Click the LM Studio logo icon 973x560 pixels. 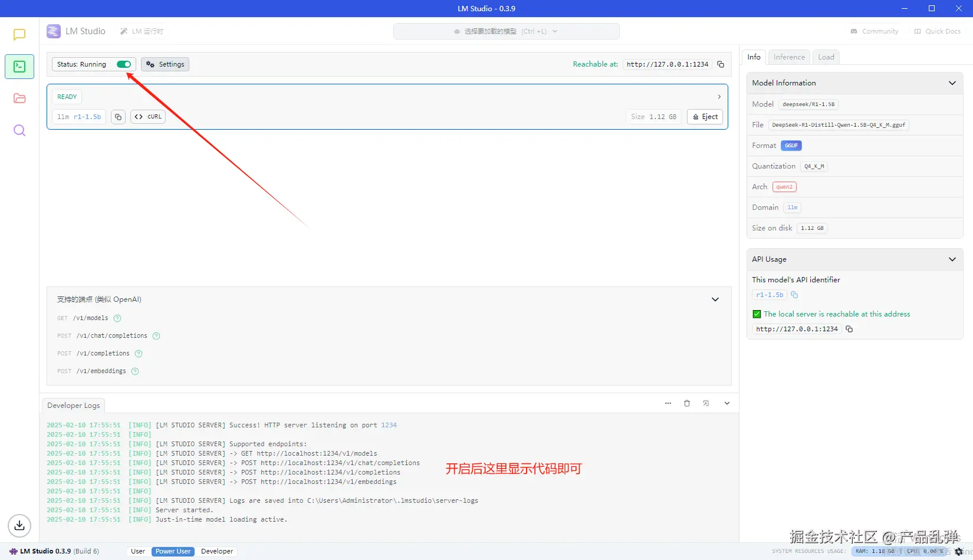click(x=54, y=31)
